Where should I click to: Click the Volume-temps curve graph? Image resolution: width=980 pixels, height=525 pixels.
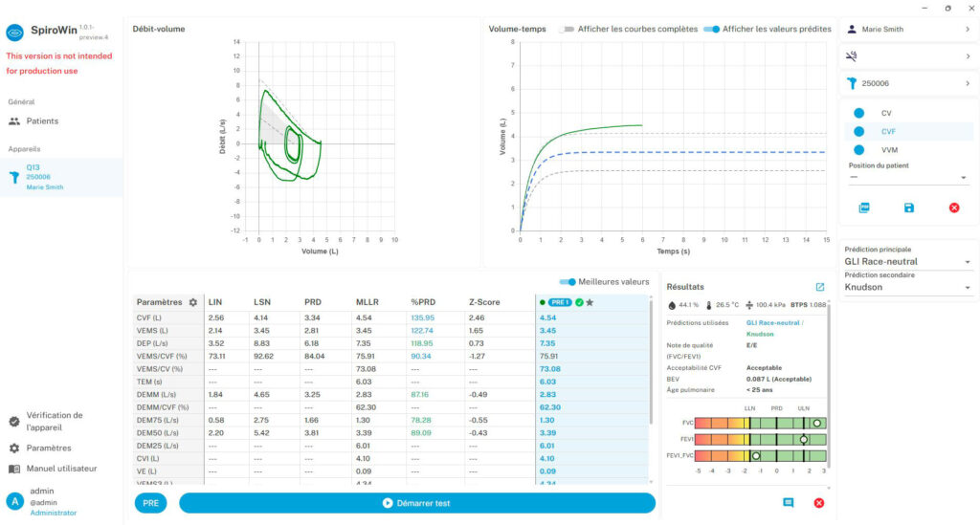[673, 137]
